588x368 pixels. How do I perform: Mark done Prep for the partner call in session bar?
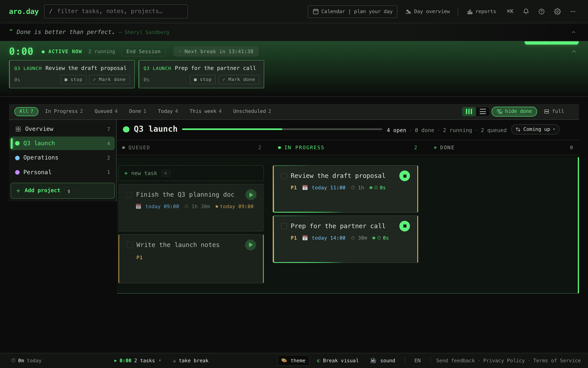[x=239, y=80]
